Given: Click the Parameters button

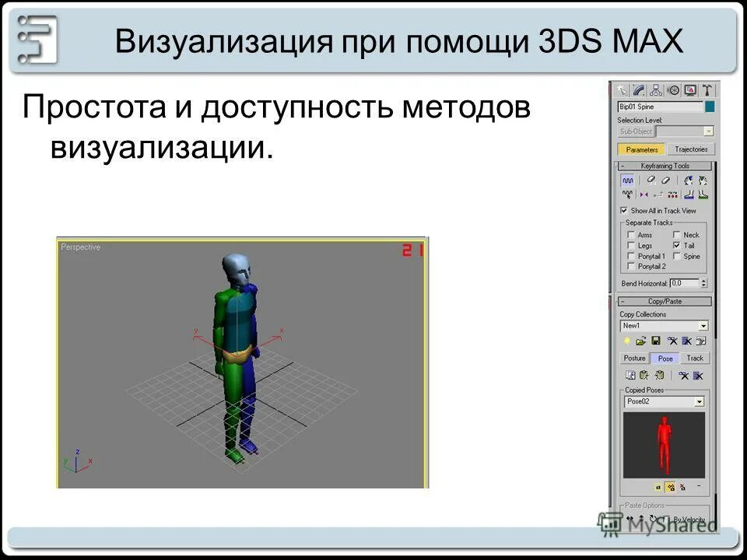Looking at the screenshot, I should (x=641, y=149).
